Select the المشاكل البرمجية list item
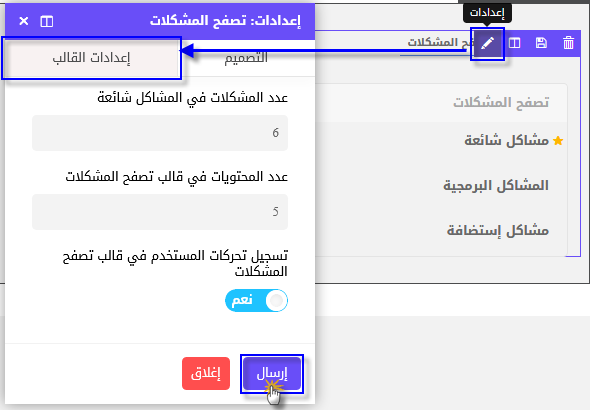 (496, 186)
